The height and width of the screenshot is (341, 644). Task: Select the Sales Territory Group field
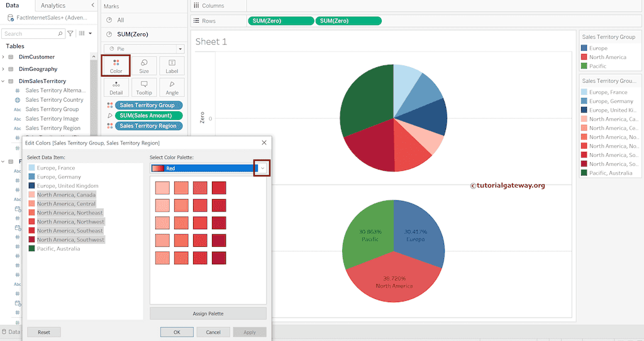pyautogui.click(x=52, y=109)
